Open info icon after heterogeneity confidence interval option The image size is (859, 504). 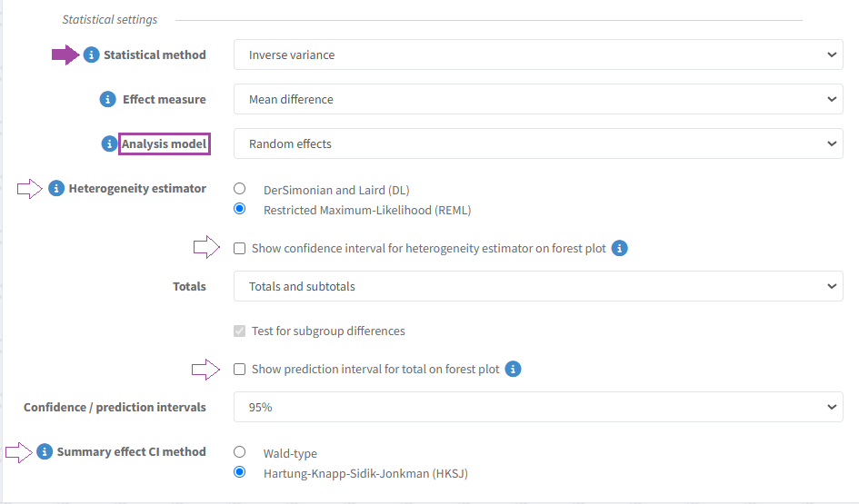(x=620, y=248)
